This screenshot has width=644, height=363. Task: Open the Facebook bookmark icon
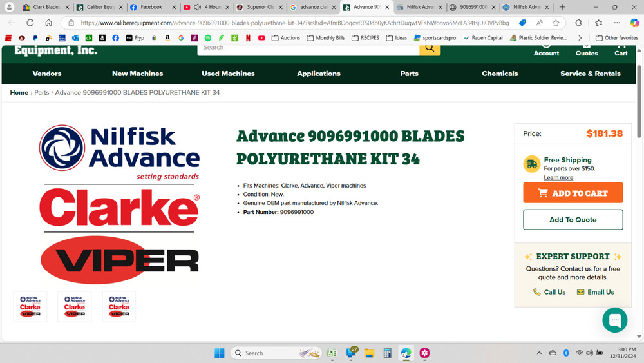click(x=115, y=38)
